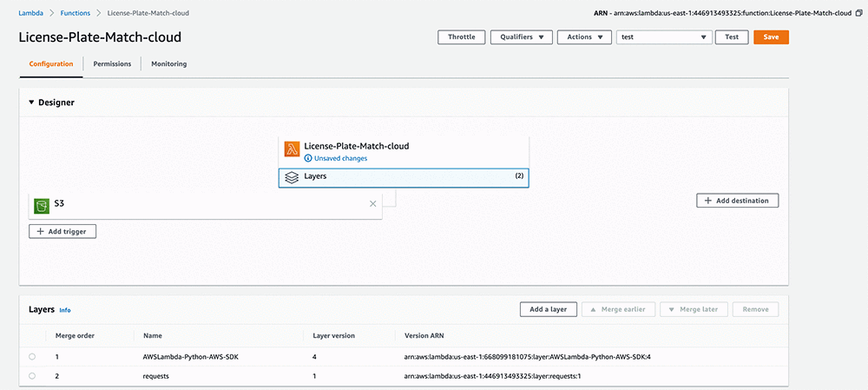Viewport: 868px width, 390px height.
Task: Click the Unsaved changes link
Action: pyautogui.click(x=340, y=158)
